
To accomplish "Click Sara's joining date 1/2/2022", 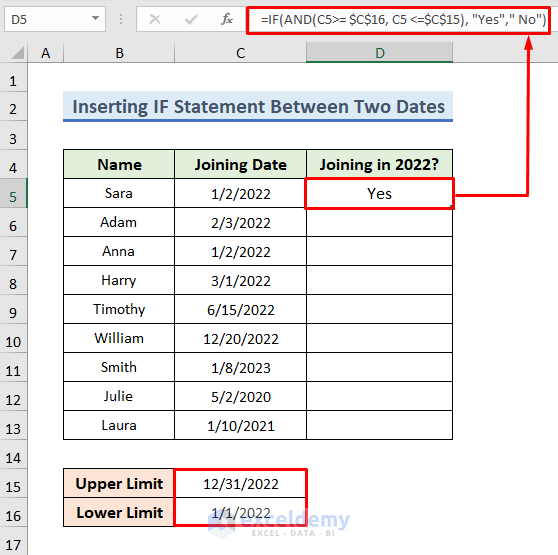I will (241, 194).
